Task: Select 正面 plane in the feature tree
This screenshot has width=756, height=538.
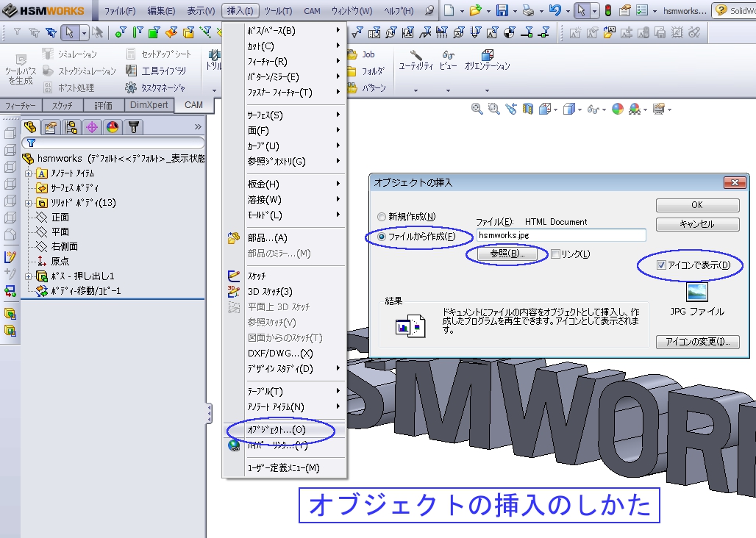Action: click(53, 218)
